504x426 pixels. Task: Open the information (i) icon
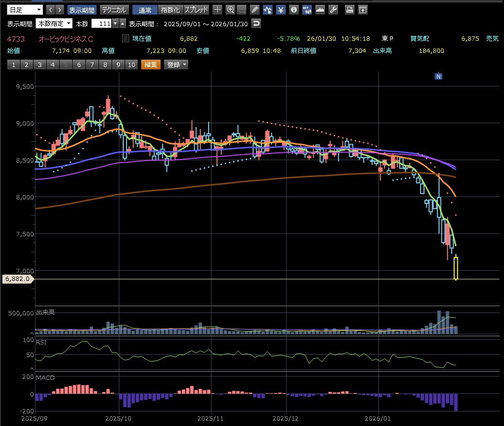pyautogui.click(x=293, y=10)
